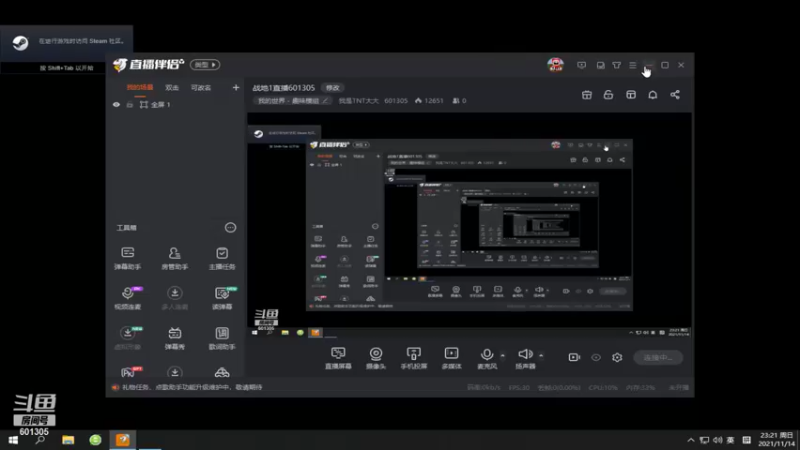800x450 pixels.
Task: Open hamburger menu in title bar
Action: (x=633, y=65)
